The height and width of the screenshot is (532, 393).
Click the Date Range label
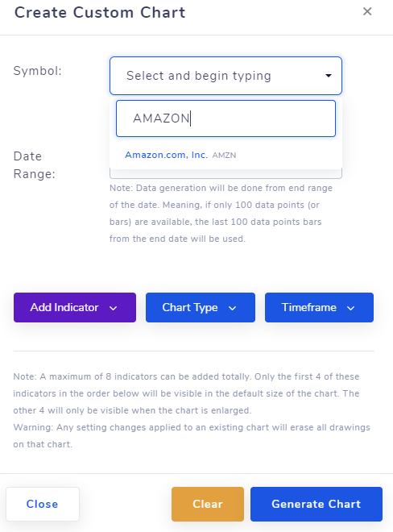tap(35, 165)
